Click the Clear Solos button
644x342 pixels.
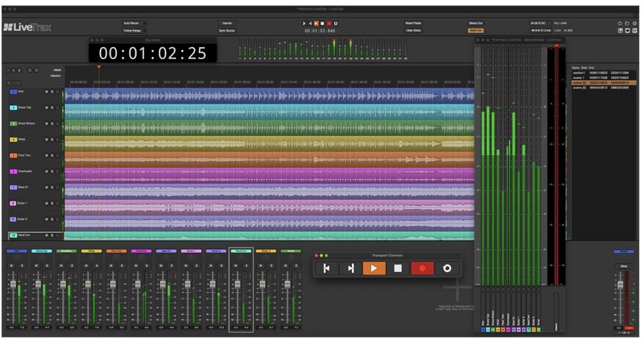coord(413,31)
